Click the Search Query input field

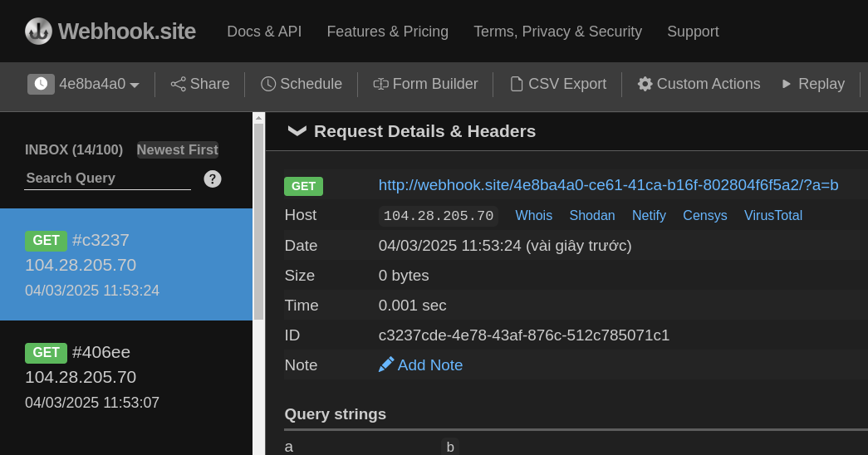[x=107, y=179]
